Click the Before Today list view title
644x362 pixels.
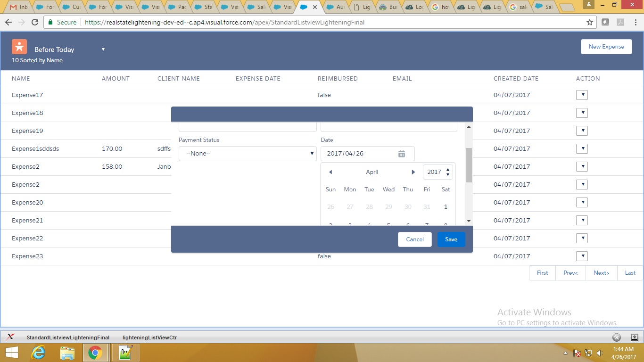point(54,49)
